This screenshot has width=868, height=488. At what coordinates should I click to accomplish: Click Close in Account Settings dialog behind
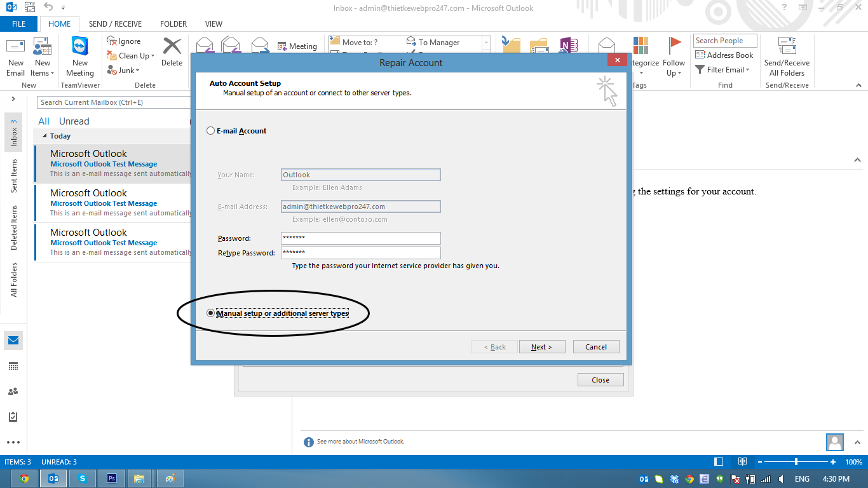[600, 380]
